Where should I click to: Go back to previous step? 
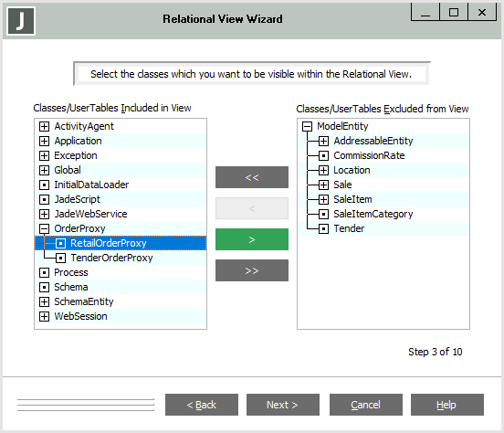[202, 405]
